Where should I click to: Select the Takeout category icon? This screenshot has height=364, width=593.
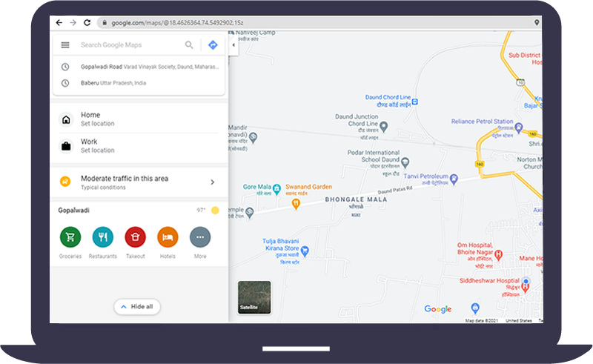tap(135, 237)
